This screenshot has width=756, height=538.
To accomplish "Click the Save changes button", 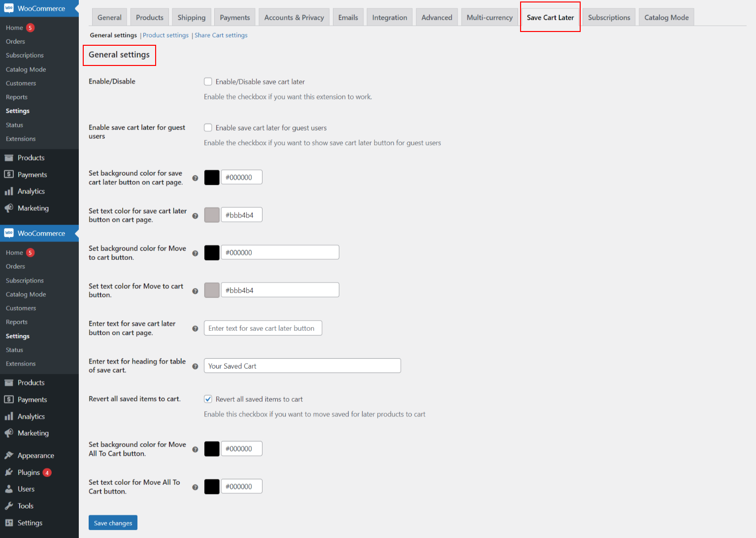I will (113, 522).
